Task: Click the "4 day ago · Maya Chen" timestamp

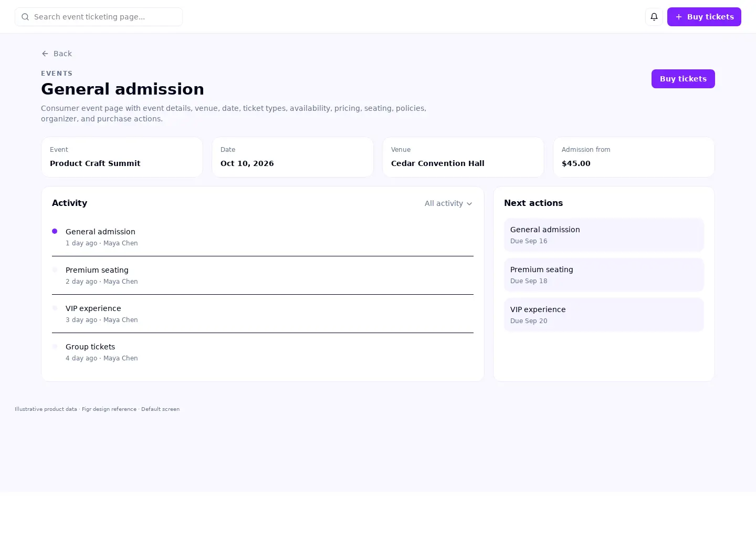Action: coord(102,358)
